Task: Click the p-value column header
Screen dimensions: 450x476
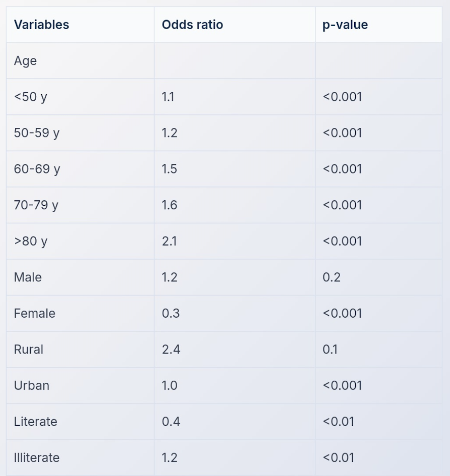Action: [345, 25]
